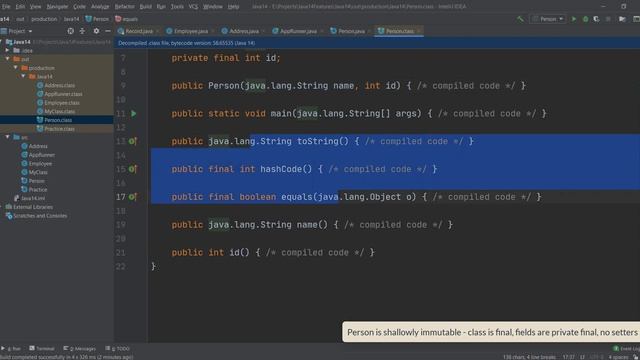Click the 'hashCode' method name in editor
640x360 pixels.
[x=281, y=169]
